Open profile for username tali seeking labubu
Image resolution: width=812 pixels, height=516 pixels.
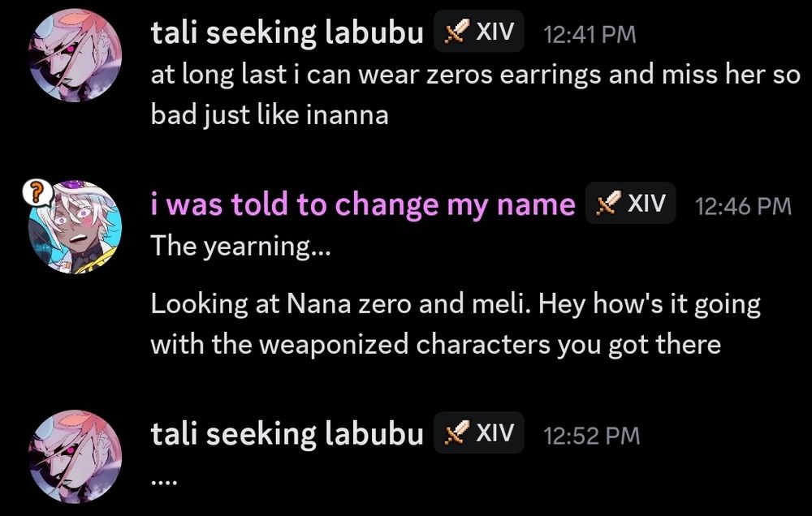(287, 32)
